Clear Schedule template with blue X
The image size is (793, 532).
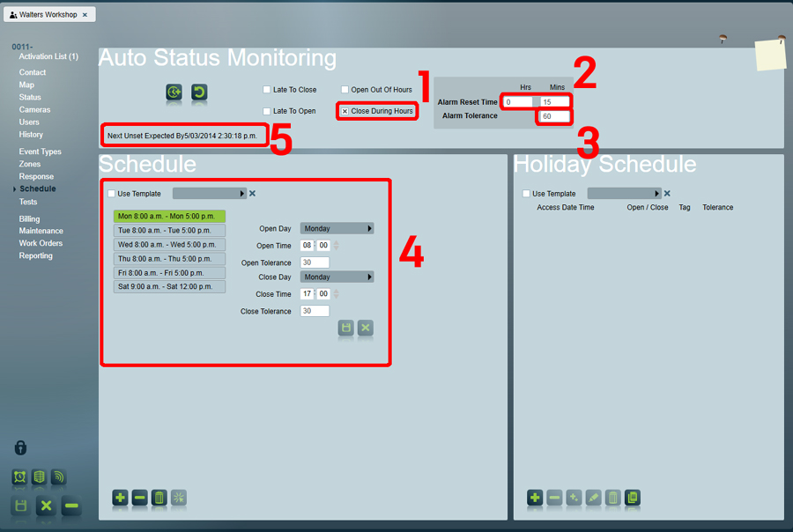(x=252, y=193)
